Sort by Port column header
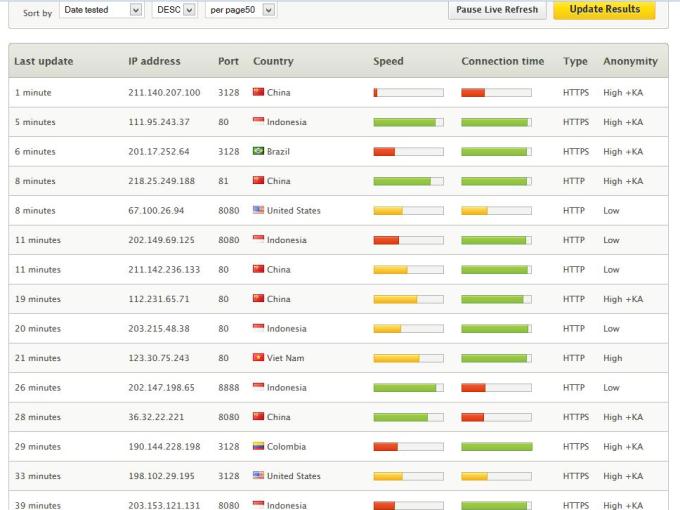This screenshot has height=510, width=680. point(229,61)
